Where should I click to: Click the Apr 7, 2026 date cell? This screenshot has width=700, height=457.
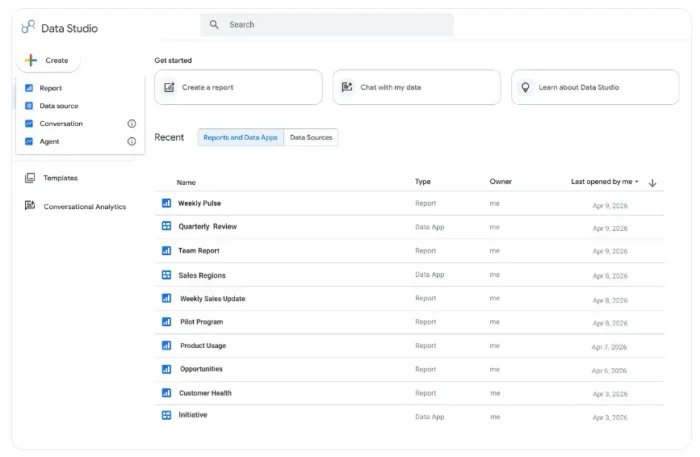609,347
